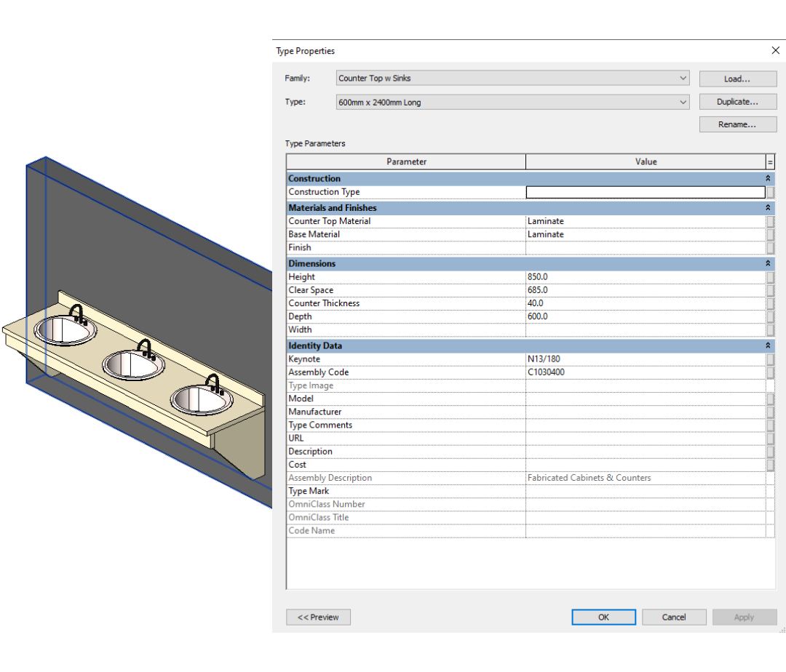Close the Type Properties dialog
The height and width of the screenshot is (672, 786).
point(775,51)
